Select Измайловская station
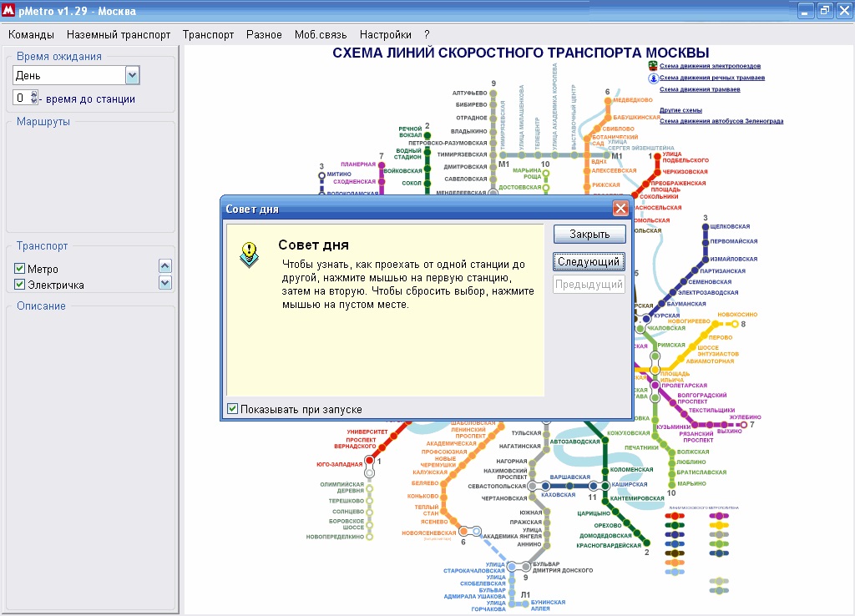This screenshot has width=855, height=616. tap(706, 259)
